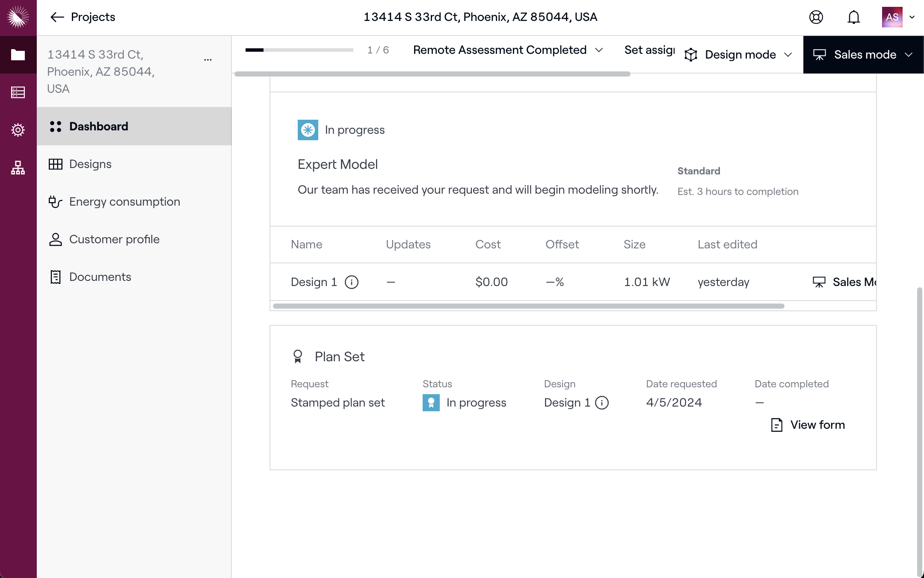Open the organization hierarchy icon in left rail
This screenshot has height=578, width=924.
point(18,167)
